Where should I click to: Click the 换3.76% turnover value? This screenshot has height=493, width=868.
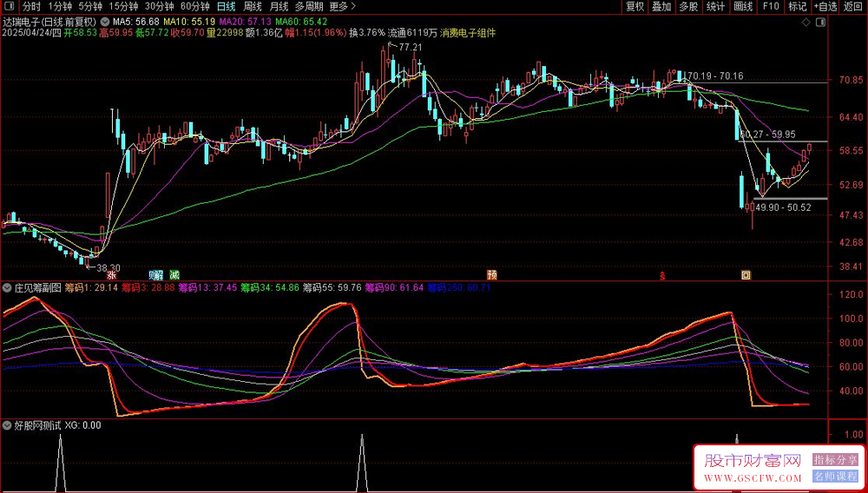(x=366, y=33)
